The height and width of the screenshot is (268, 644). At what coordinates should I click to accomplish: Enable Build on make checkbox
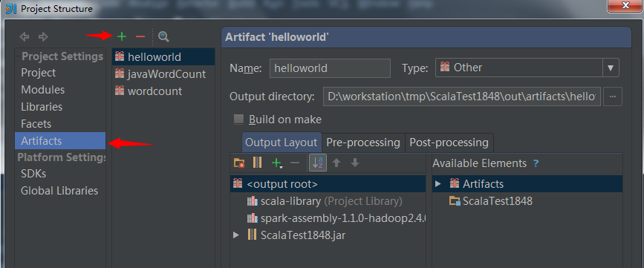click(238, 120)
